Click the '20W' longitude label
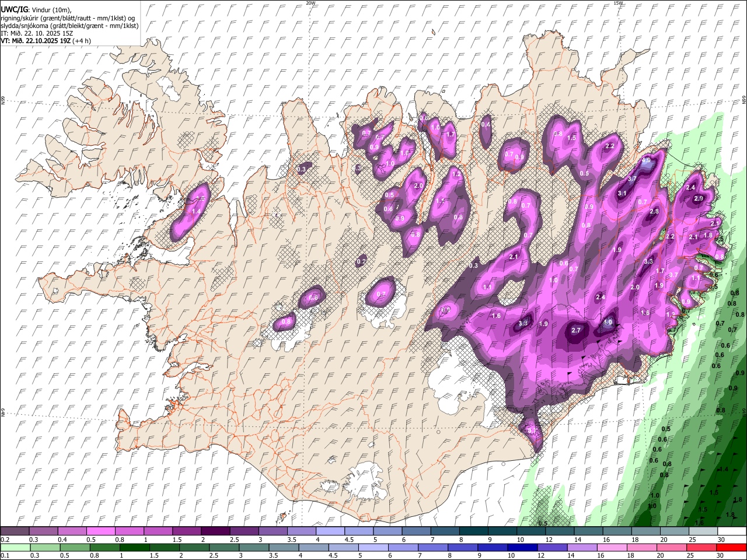Image resolution: width=747 pixels, height=560 pixels. coord(310,3)
